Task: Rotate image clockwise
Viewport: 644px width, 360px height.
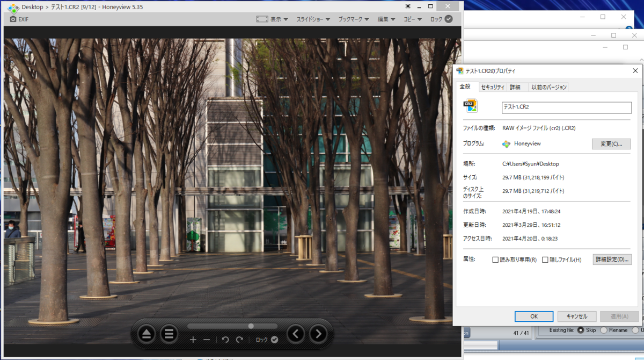Action: click(239, 340)
